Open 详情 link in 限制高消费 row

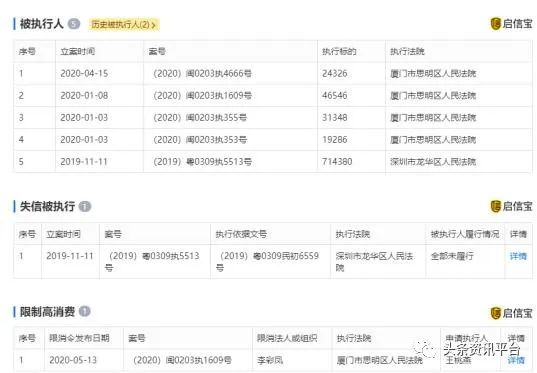click(516, 360)
